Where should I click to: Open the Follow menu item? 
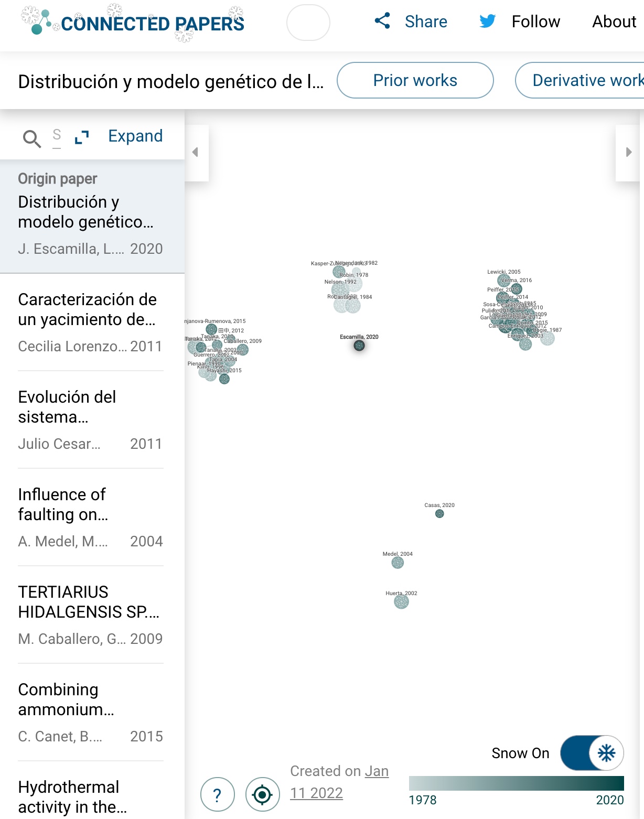[x=535, y=21]
